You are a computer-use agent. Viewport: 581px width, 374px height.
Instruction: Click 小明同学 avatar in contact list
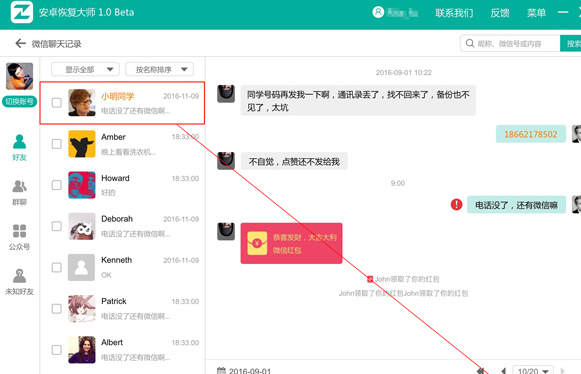coord(82,103)
